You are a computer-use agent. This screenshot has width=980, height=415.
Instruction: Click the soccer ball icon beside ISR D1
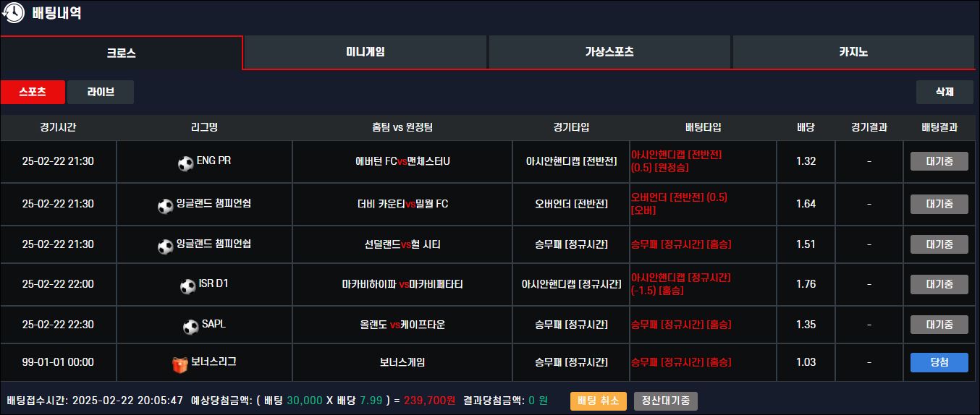click(x=188, y=286)
